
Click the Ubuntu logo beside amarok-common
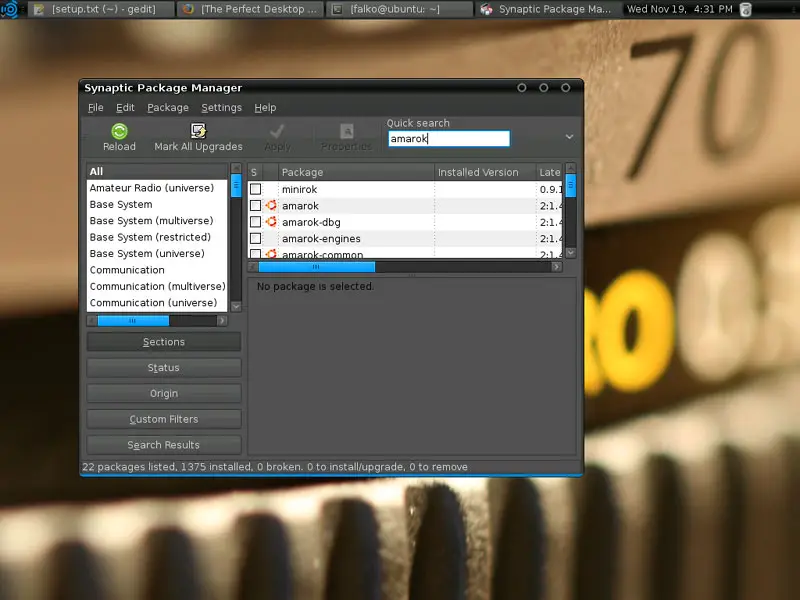click(x=271, y=254)
